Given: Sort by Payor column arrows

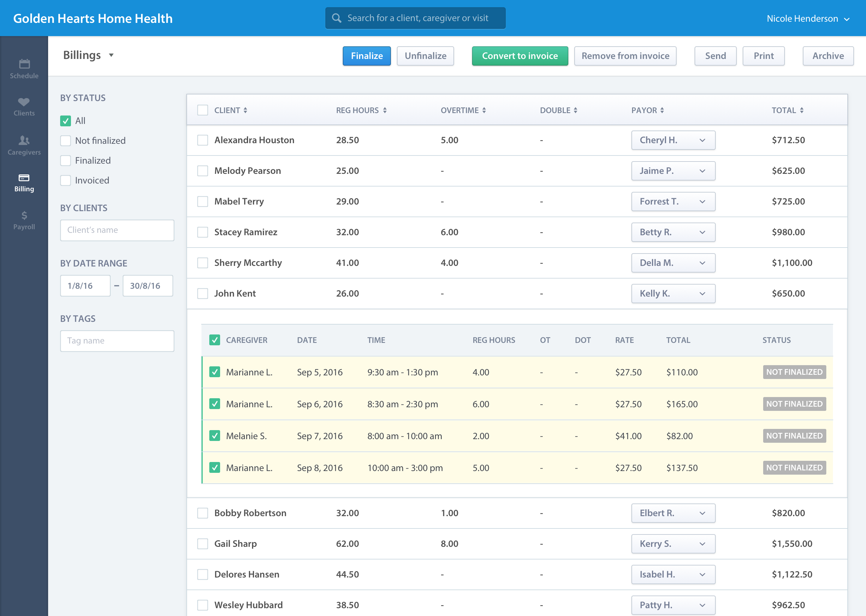Looking at the screenshot, I should point(662,110).
